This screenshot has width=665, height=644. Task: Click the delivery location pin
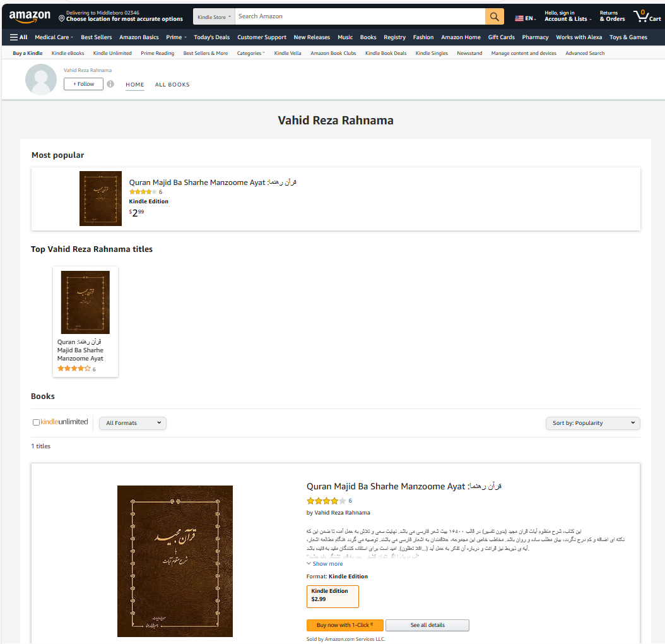(x=61, y=19)
